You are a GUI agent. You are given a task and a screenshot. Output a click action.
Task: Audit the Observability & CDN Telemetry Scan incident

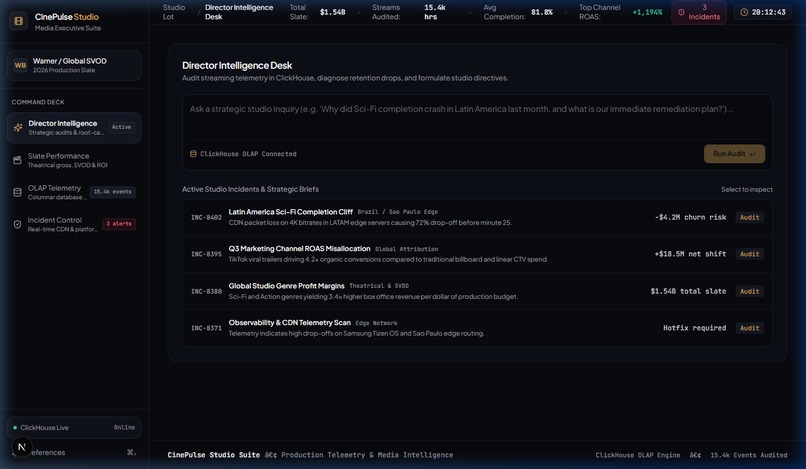(749, 328)
